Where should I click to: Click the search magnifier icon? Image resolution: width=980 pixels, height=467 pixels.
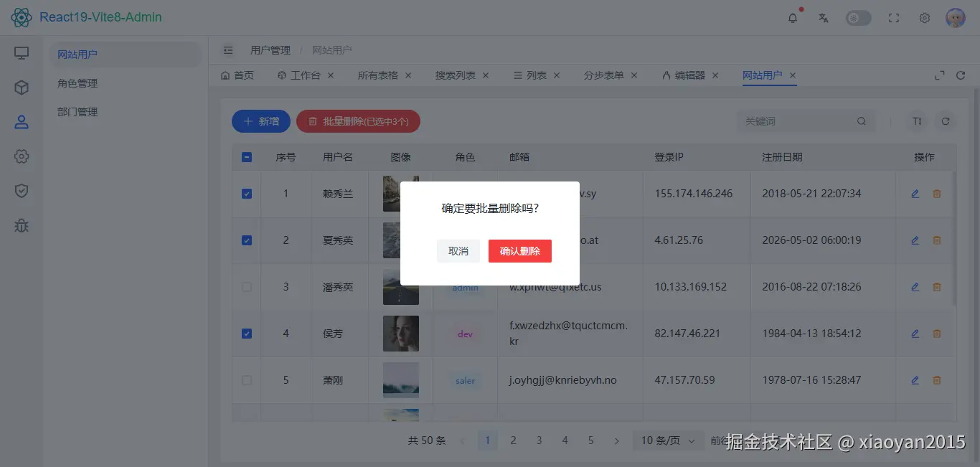[862, 121]
